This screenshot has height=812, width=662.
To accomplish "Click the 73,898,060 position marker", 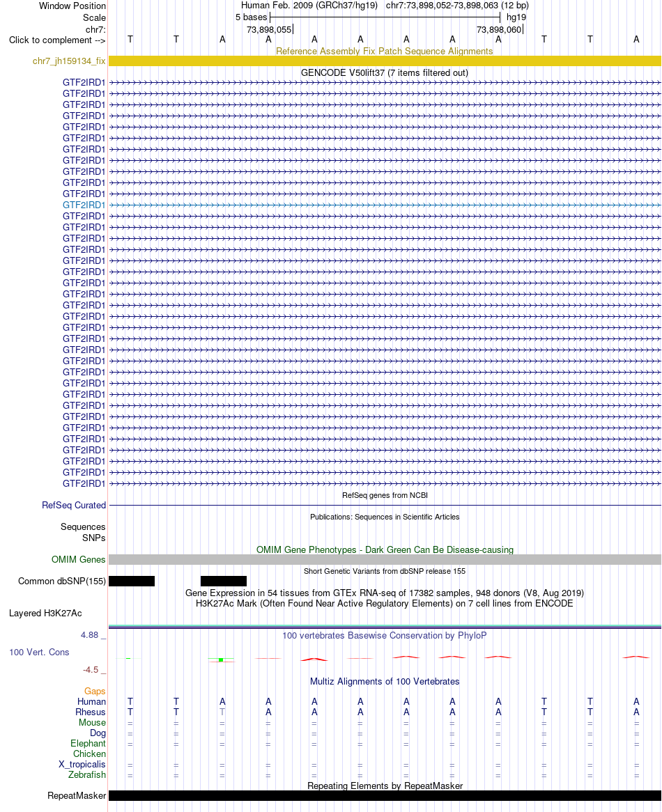I will click(x=500, y=30).
